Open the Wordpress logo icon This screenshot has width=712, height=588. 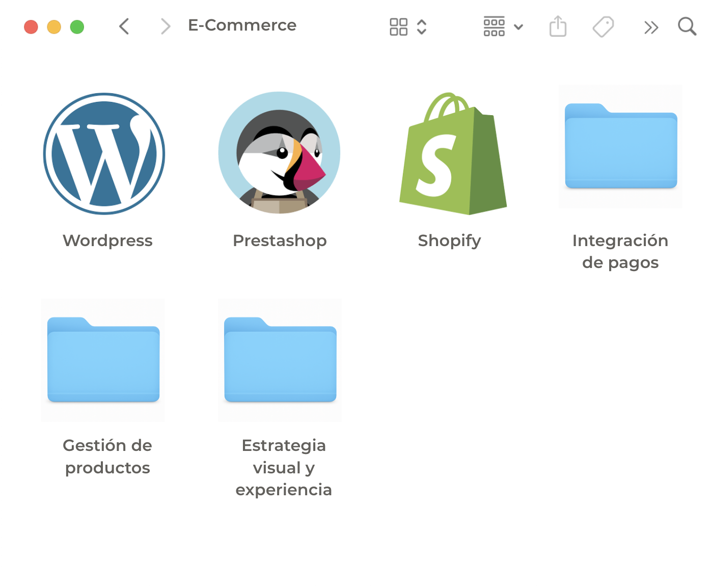[x=104, y=153]
